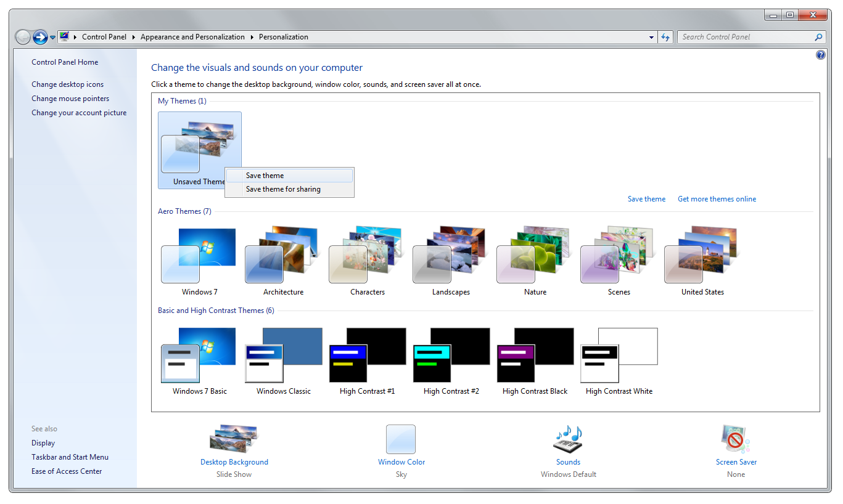Click the 'Basic and High Contrast Themes (6)' header
This screenshot has width=843, height=504.
216,311
